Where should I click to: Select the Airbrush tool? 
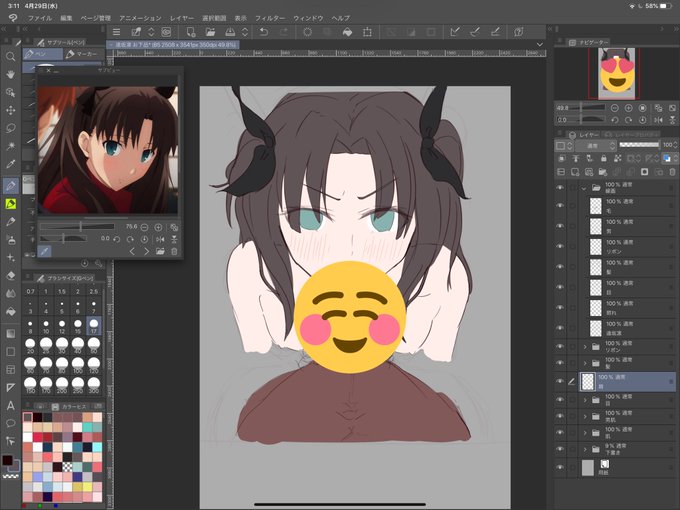pos(10,239)
